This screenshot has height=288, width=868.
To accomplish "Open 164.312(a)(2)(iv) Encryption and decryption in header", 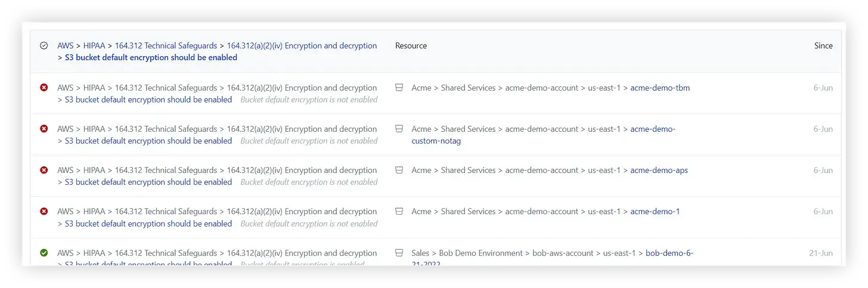I will pos(302,46).
